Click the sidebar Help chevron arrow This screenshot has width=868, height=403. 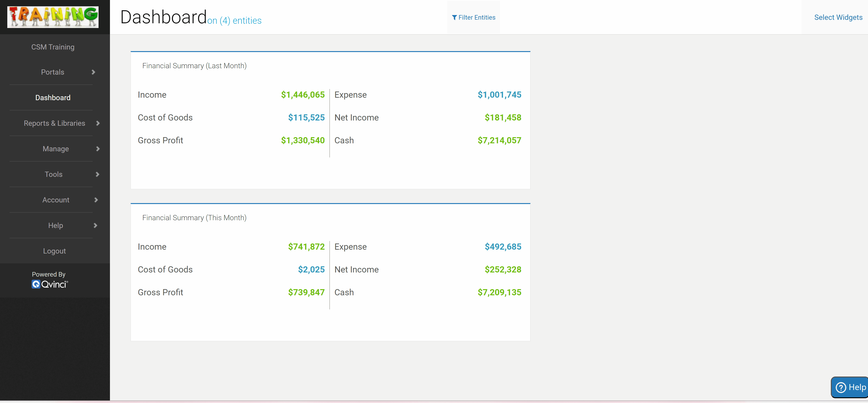[x=95, y=225]
